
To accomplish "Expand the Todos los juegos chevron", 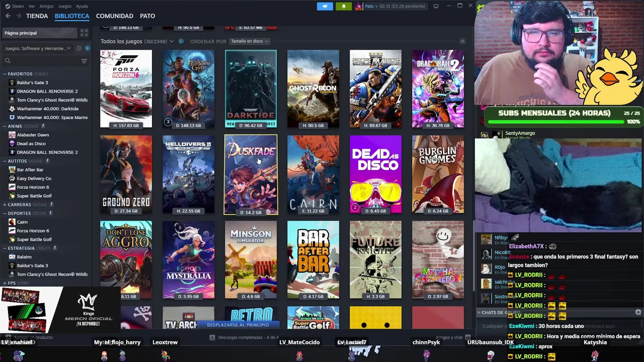I will pos(172,41).
